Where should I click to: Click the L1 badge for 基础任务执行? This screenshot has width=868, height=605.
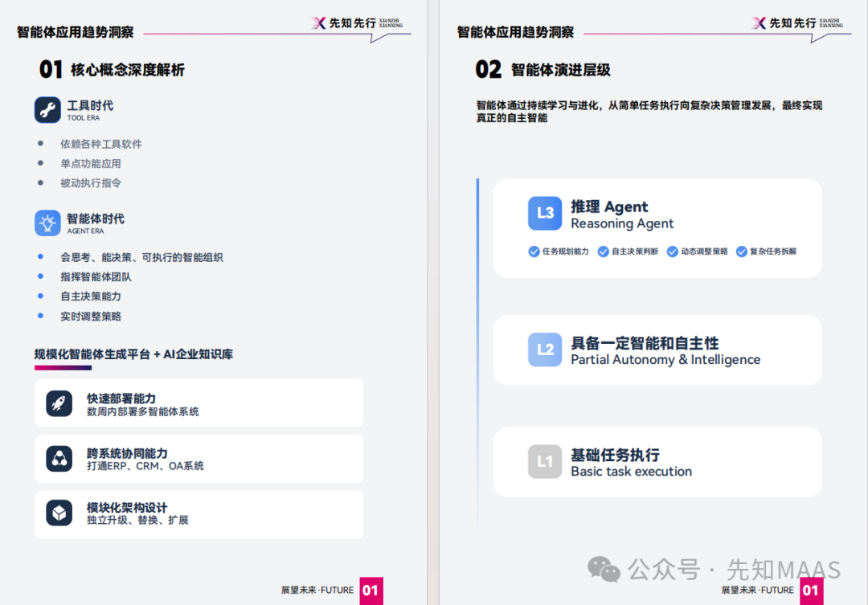(x=545, y=462)
